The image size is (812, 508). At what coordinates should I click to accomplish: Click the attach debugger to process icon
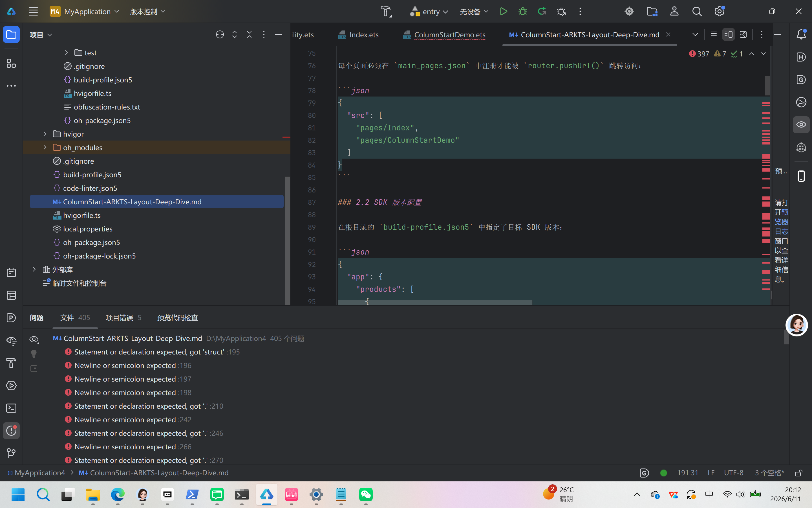(x=561, y=11)
